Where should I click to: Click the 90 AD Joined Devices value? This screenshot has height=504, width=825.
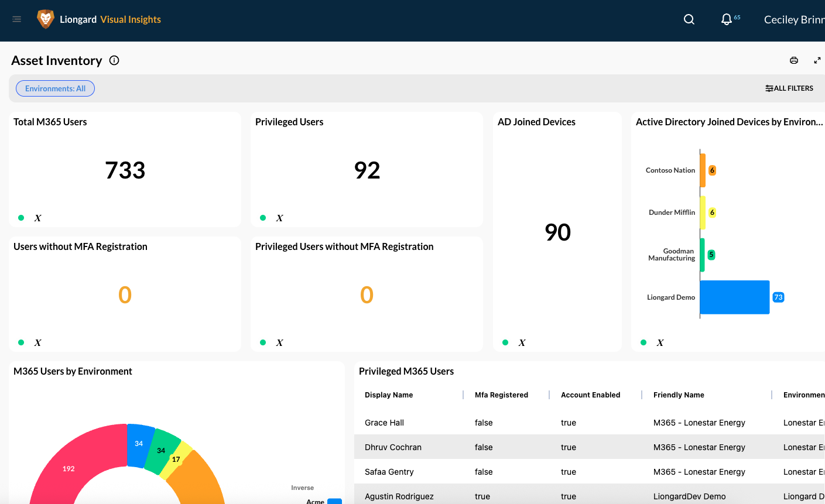557,232
